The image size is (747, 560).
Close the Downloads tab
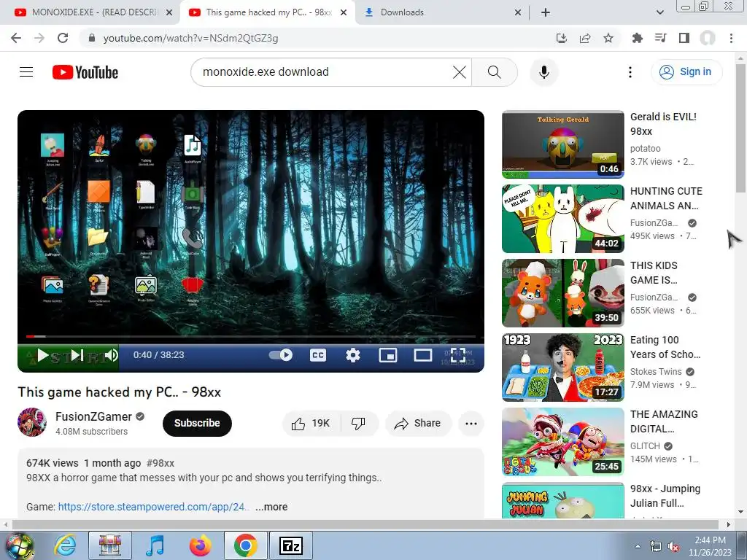tap(518, 13)
